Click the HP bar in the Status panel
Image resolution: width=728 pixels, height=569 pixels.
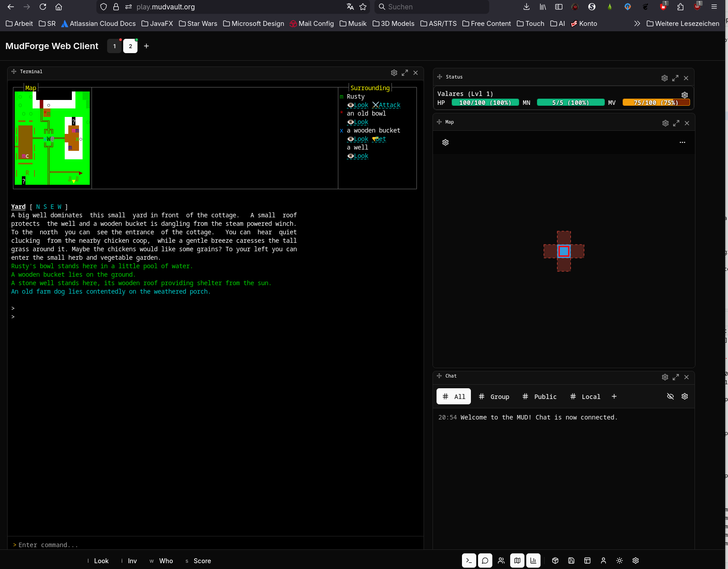(485, 102)
